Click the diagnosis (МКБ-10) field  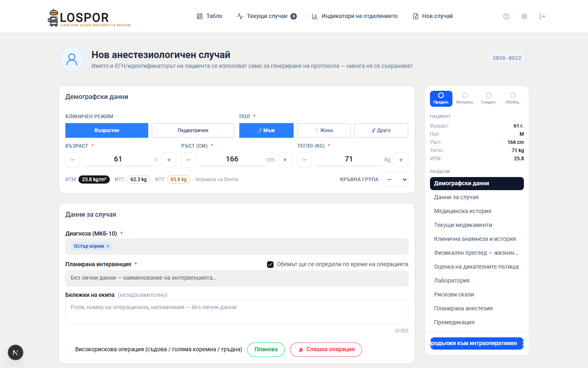[237, 246]
